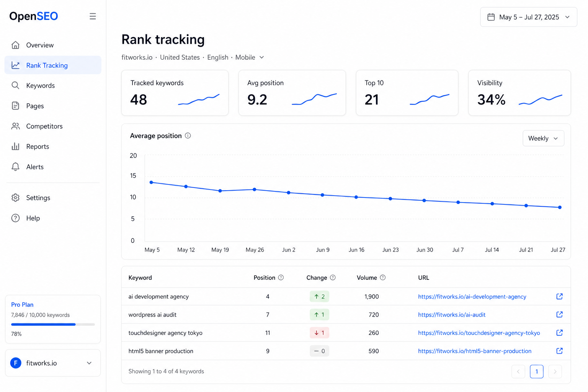Click the red down 1 change badge

319,333
